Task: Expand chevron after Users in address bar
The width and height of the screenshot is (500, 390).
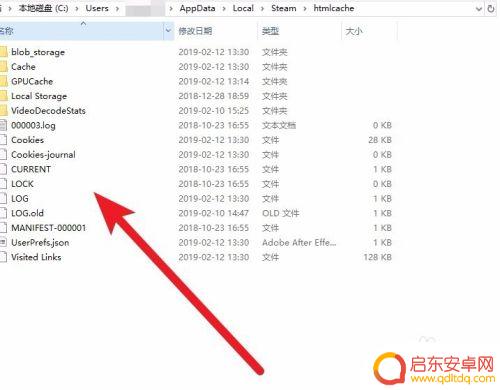Action: coord(117,9)
